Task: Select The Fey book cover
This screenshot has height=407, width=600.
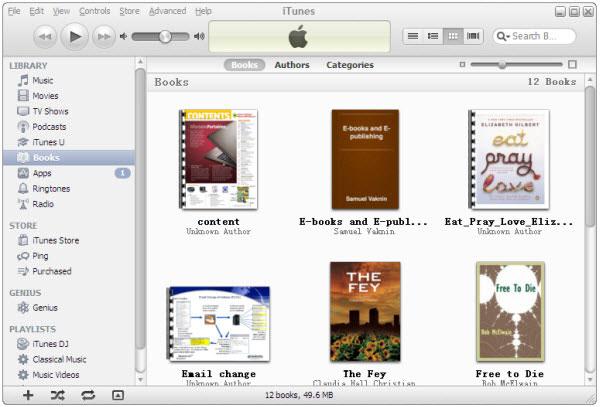Action: [365, 311]
